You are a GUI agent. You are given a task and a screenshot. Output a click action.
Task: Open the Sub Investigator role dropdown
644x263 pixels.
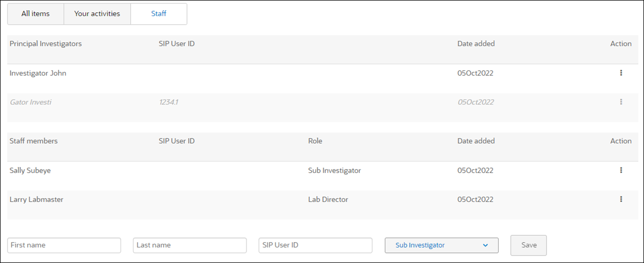pyautogui.click(x=441, y=245)
